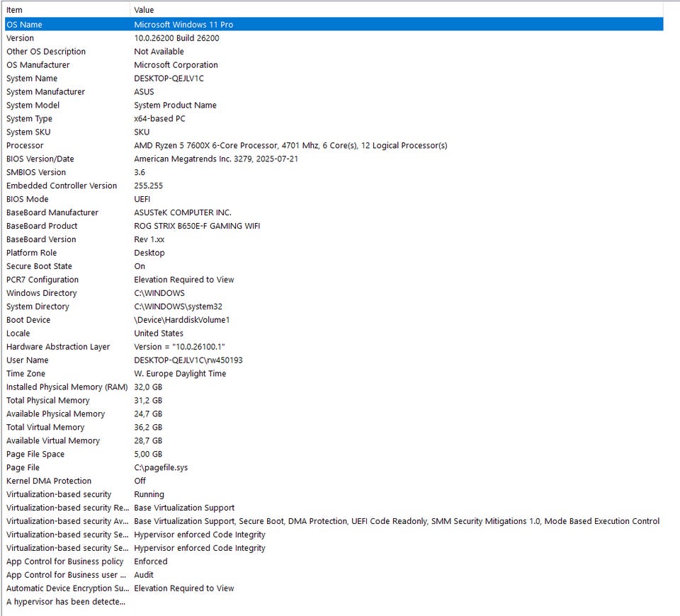
Task: Select the "Microsoft Corporation" value
Action: pos(176,65)
